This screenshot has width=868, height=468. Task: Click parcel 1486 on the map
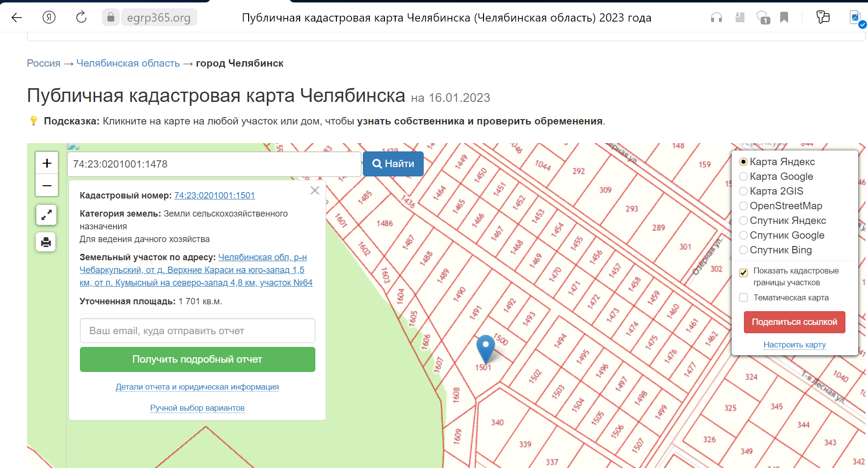click(x=385, y=223)
